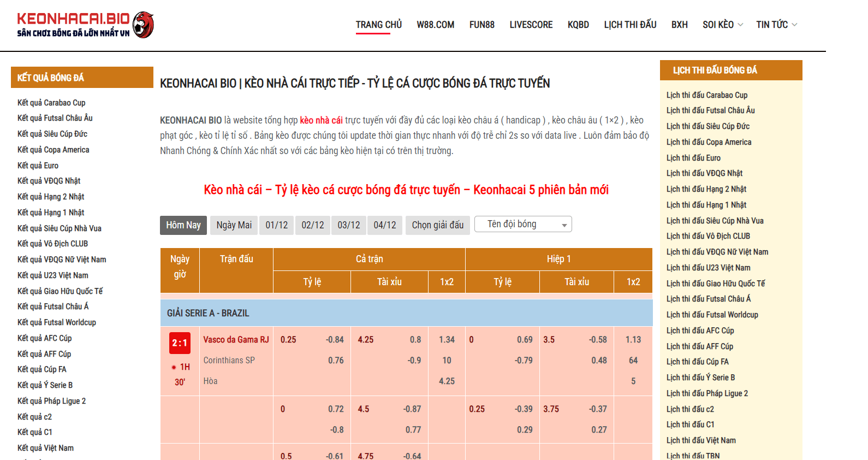Viewport: 868px width, 460px height.
Task: Open Kết quả Vô Địch CLUB link
Action: pos(52,244)
